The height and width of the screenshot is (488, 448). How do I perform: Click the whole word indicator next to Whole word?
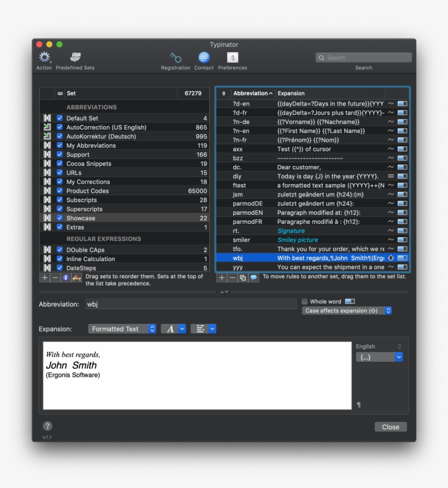click(x=350, y=301)
